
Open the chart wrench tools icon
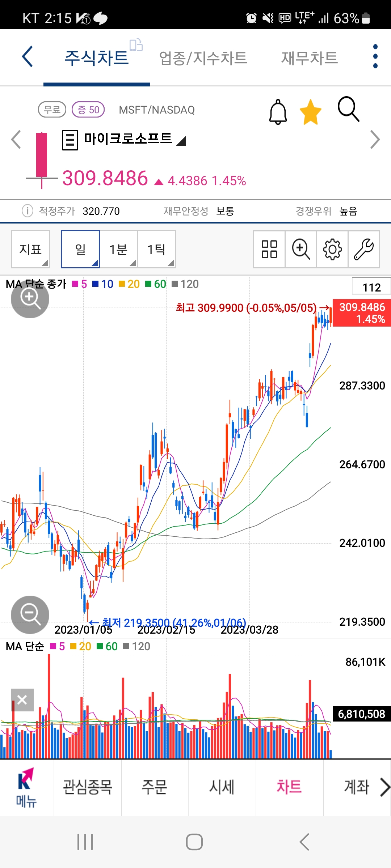point(364,249)
